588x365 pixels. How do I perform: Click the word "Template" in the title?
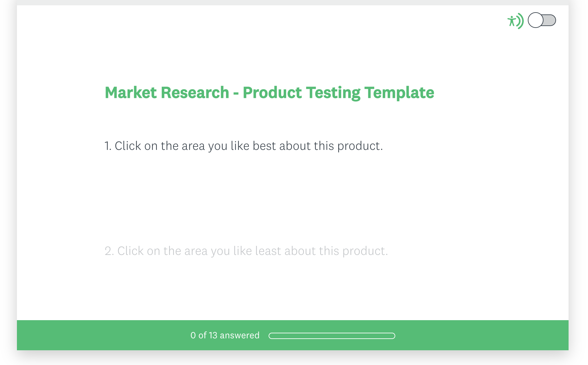tap(399, 93)
